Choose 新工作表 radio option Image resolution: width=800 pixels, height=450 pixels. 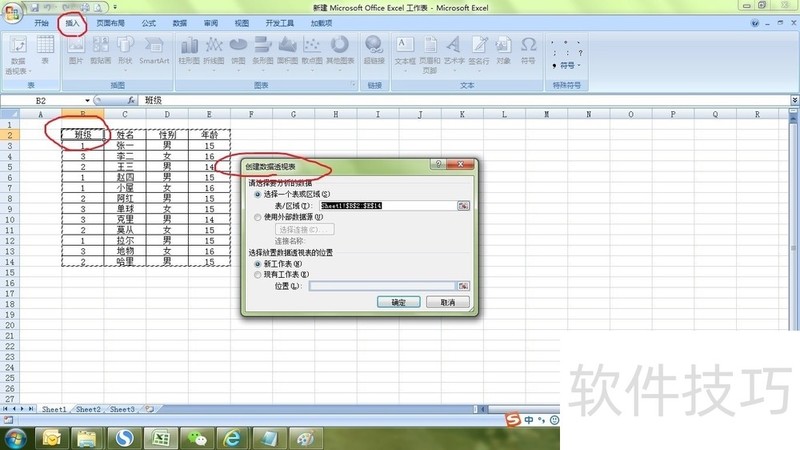click(x=258, y=264)
